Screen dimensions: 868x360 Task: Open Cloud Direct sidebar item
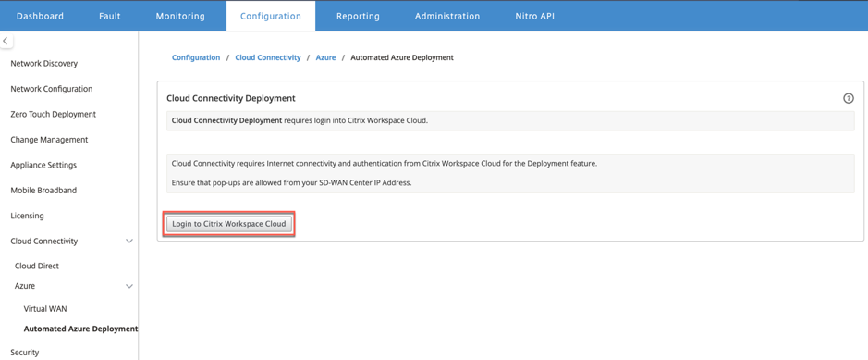37,266
